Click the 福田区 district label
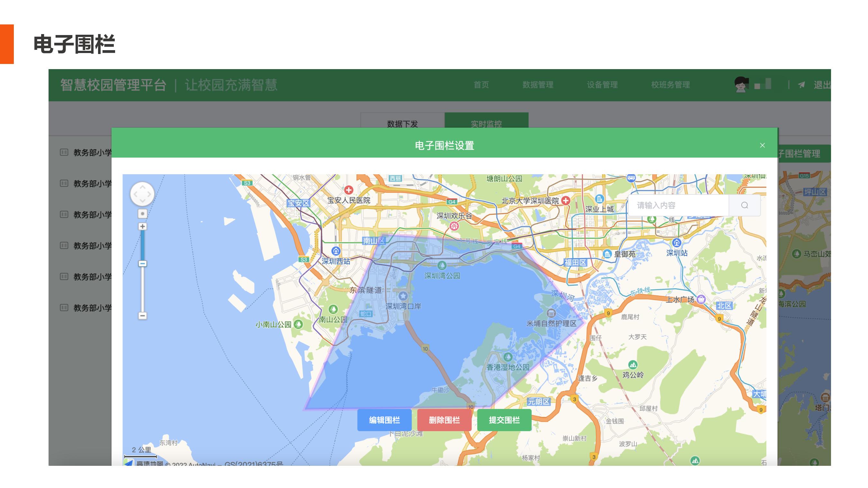This screenshot has width=868, height=488. 575,262
